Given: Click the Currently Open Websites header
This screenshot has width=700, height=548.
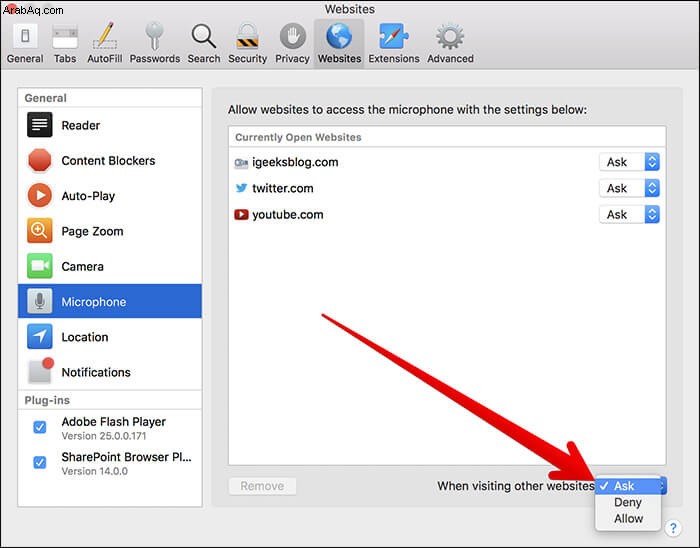Looking at the screenshot, I should [298, 137].
